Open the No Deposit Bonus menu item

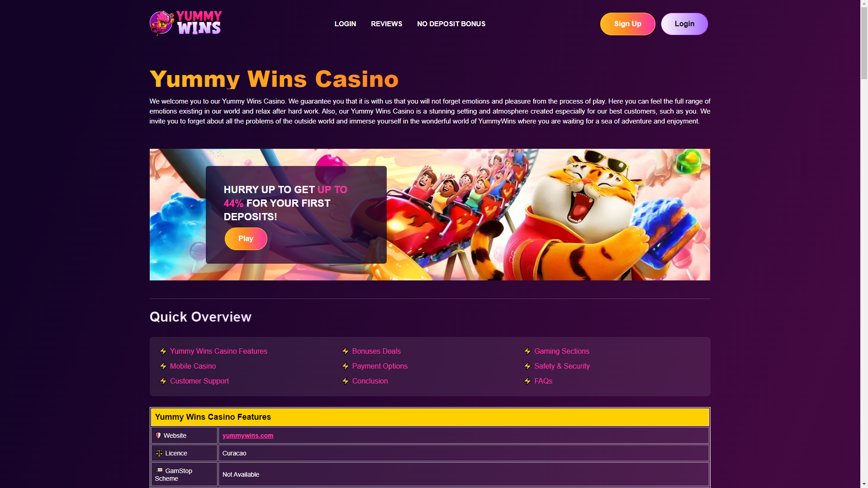tap(451, 24)
